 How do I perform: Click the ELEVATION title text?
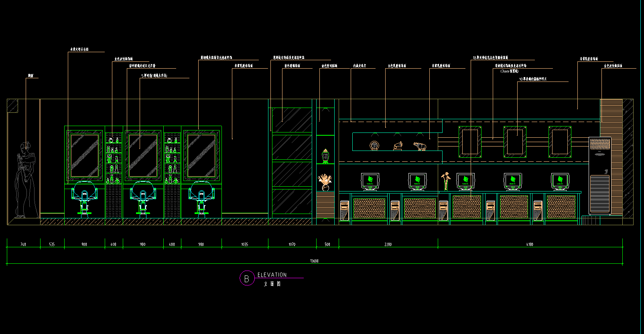[272, 275]
